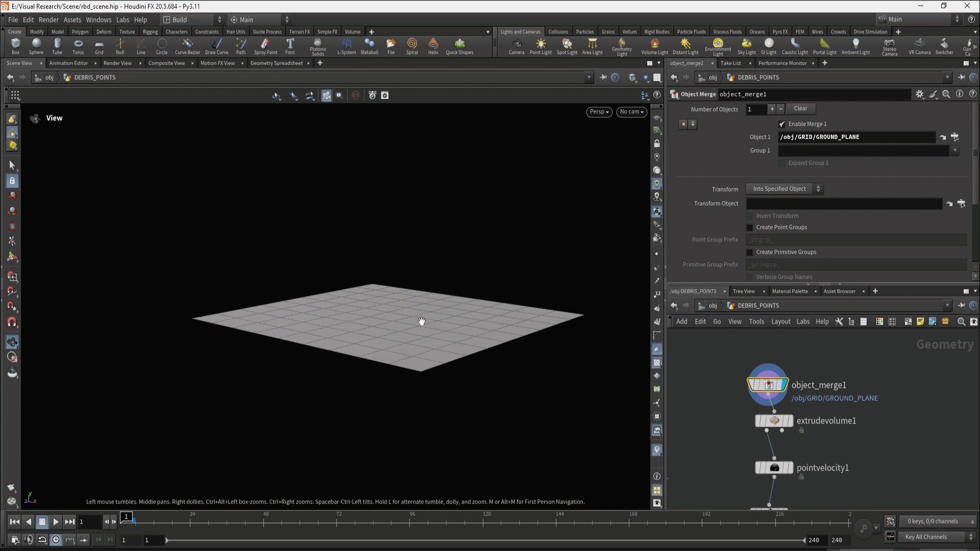The width and height of the screenshot is (980, 551).
Task: Click the Clear button
Action: pos(800,109)
